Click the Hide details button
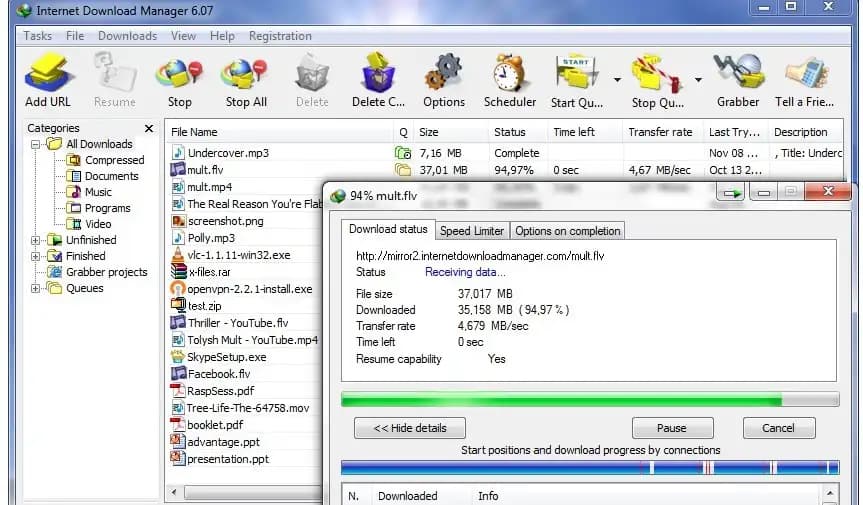Viewport: 863px width, 505px height. [410, 428]
